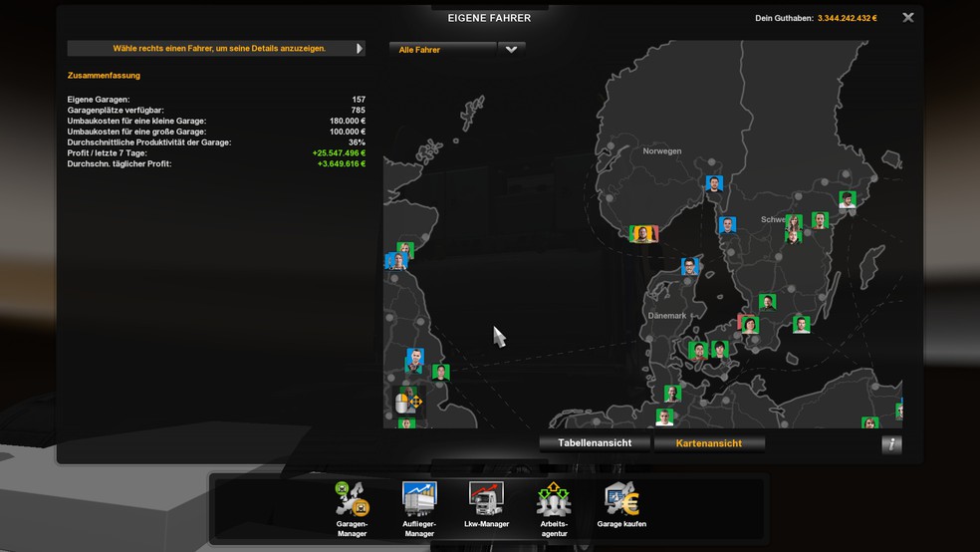Select blue driver portrait in northern Denmark

click(x=690, y=266)
